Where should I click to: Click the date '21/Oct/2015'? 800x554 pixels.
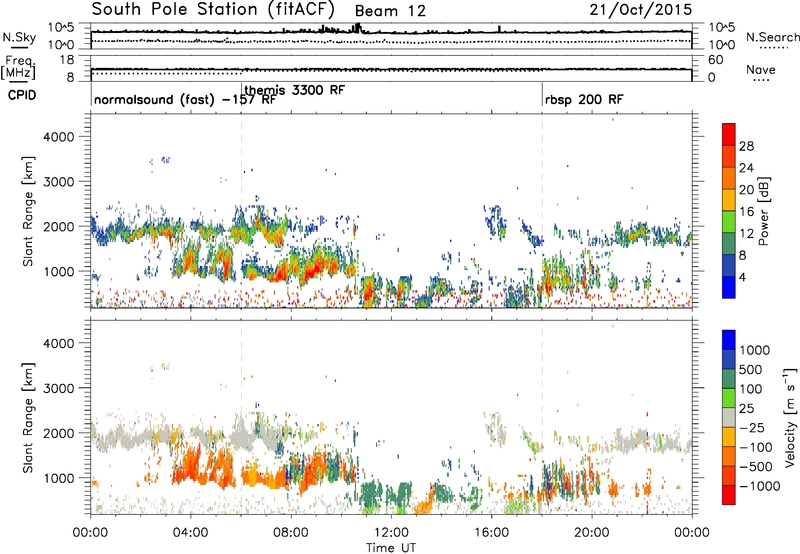[x=641, y=10]
